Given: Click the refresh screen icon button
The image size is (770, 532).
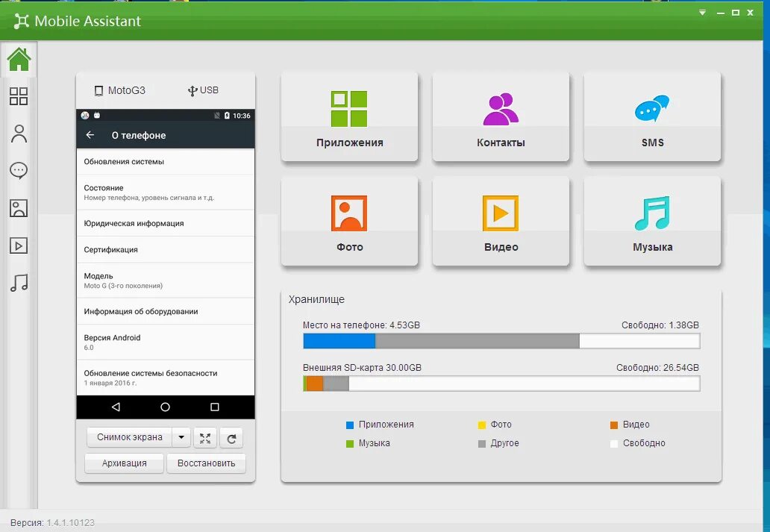Looking at the screenshot, I should coord(231,438).
